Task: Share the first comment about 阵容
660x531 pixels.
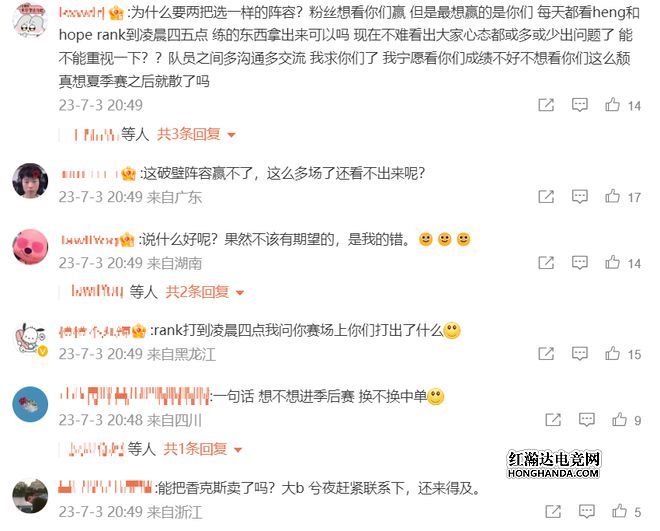Action: 546,105
